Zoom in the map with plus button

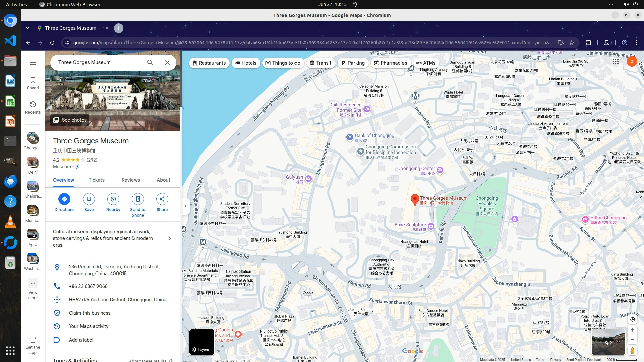pos(632,330)
